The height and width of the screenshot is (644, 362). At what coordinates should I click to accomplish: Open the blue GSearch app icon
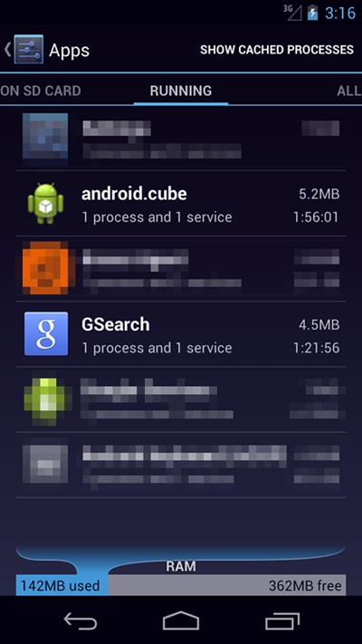point(46,334)
